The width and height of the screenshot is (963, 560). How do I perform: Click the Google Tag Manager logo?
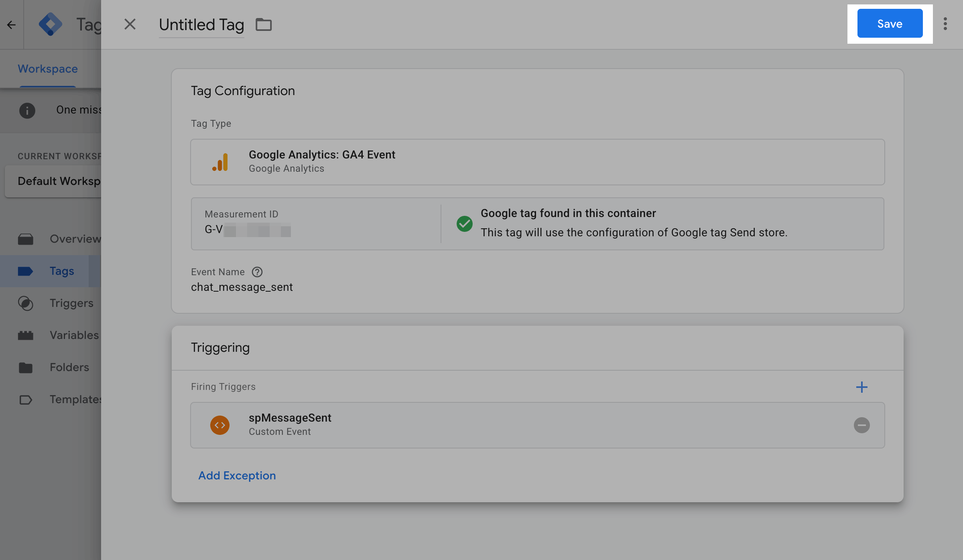click(50, 24)
